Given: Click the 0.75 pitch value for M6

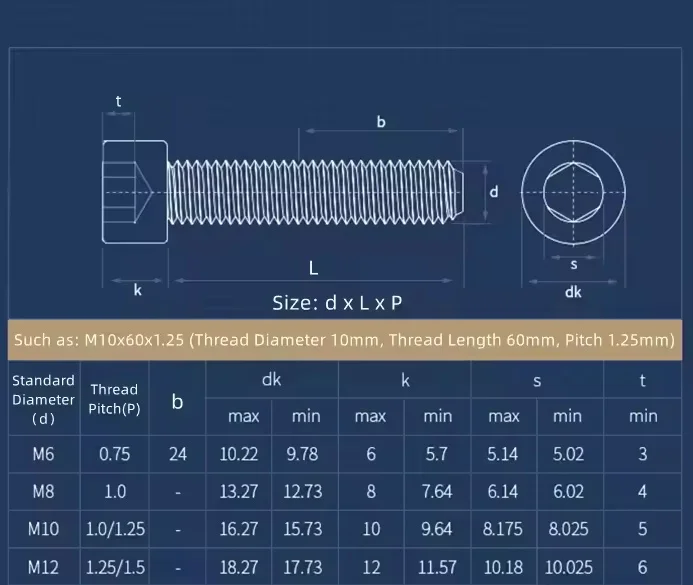Looking at the screenshot, I should point(114,454).
